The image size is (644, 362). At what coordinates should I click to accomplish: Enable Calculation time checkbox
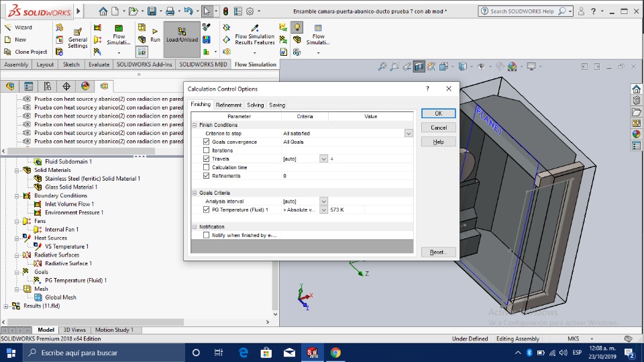click(206, 167)
